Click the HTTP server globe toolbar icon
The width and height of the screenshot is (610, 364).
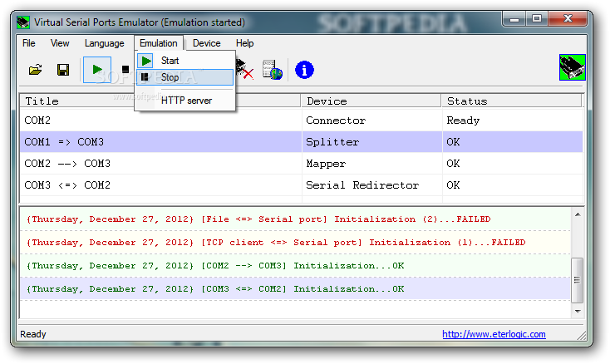pos(273,70)
